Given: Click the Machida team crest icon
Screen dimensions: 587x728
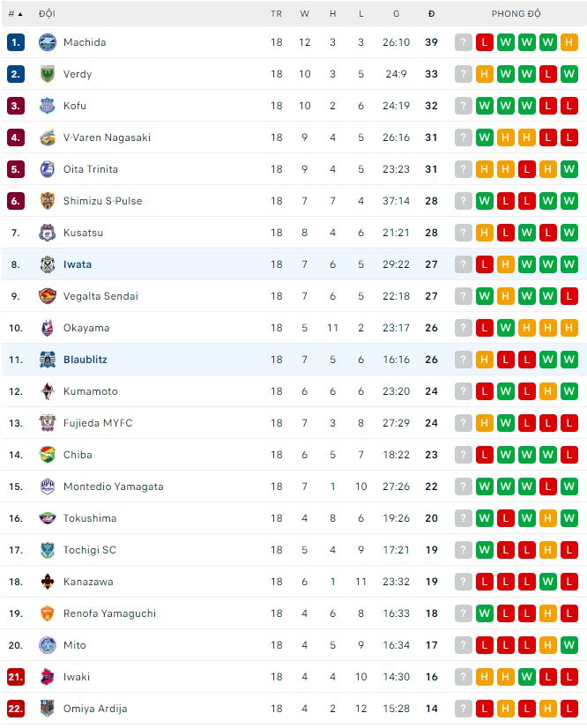Looking at the screenshot, I should [x=48, y=42].
